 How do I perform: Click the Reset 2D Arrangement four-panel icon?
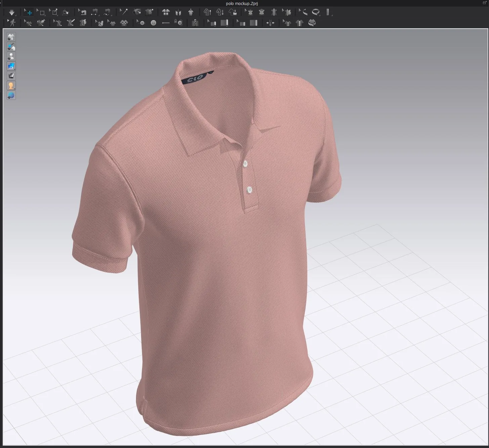click(x=166, y=12)
